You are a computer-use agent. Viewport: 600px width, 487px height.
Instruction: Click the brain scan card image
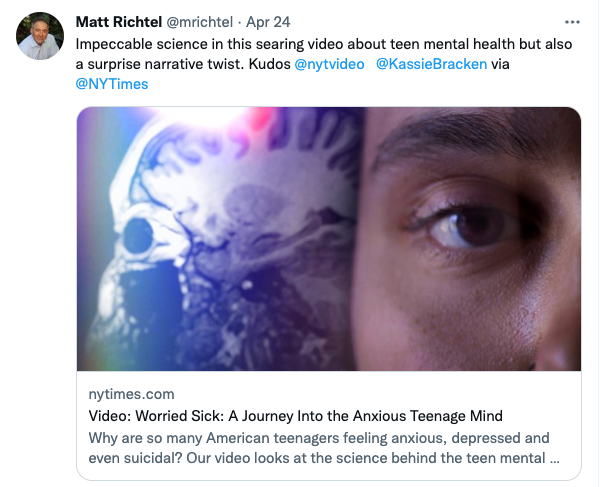point(218,239)
